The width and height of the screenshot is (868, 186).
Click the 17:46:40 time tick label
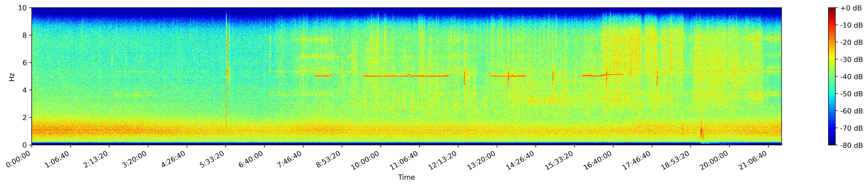(x=638, y=160)
